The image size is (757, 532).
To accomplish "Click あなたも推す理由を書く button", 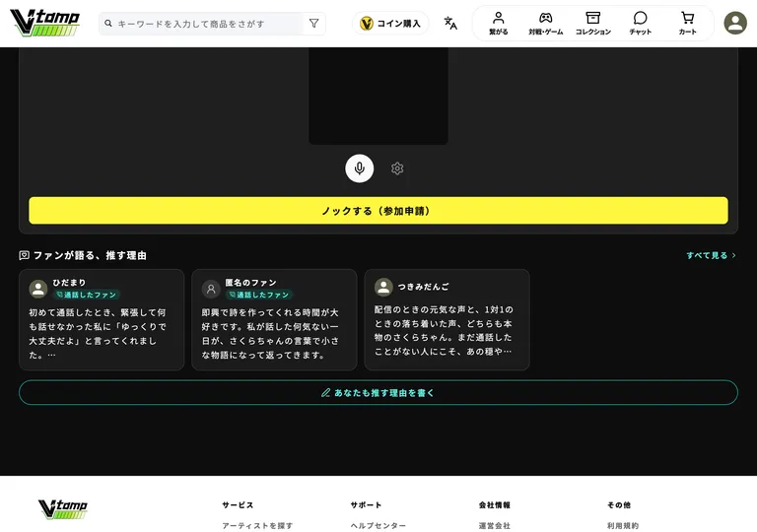I will [x=378, y=392].
